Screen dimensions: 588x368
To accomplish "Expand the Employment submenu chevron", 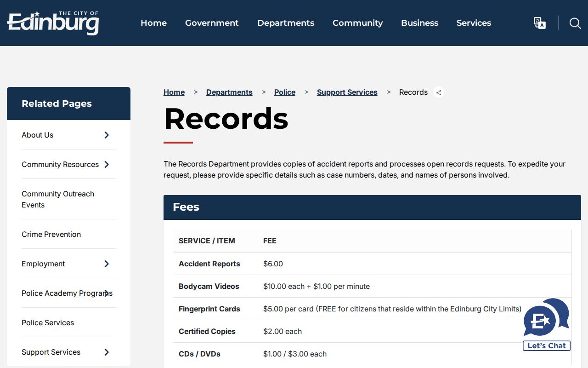I will click(107, 264).
